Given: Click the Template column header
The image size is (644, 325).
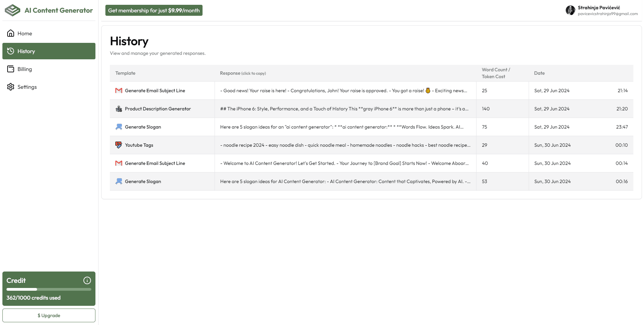Looking at the screenshot, I should click(125, 73).
